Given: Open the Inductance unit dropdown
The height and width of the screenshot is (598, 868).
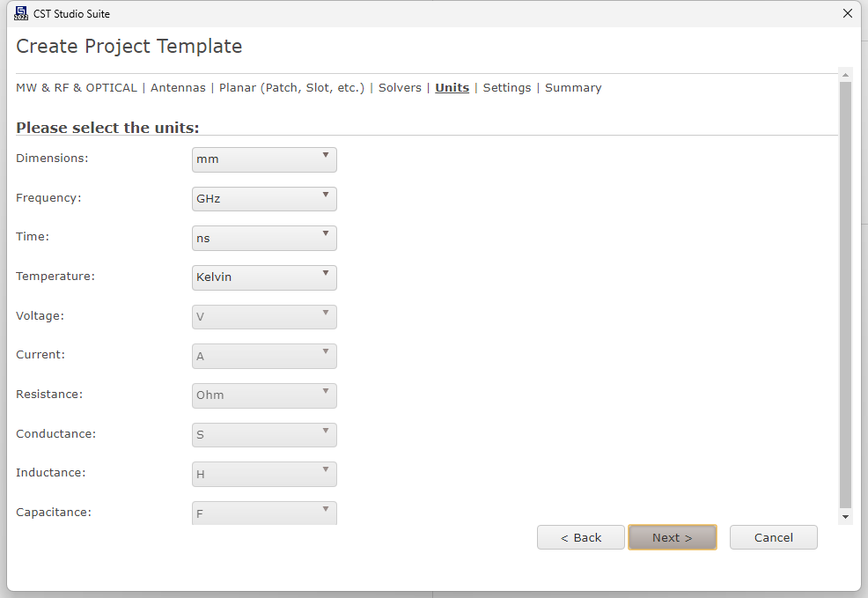Looking at the screenshot, I should pos(264,474).
